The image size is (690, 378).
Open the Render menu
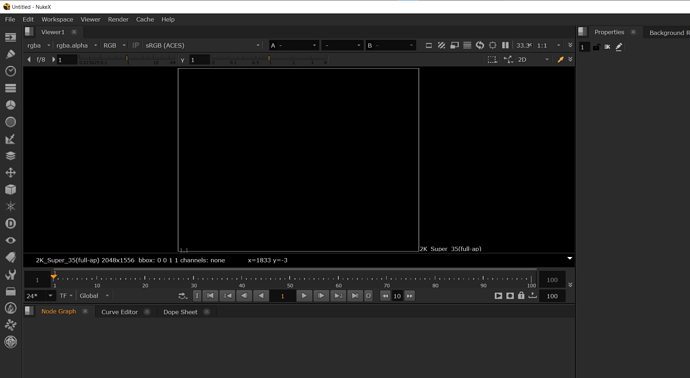click(x=118, y=19)
